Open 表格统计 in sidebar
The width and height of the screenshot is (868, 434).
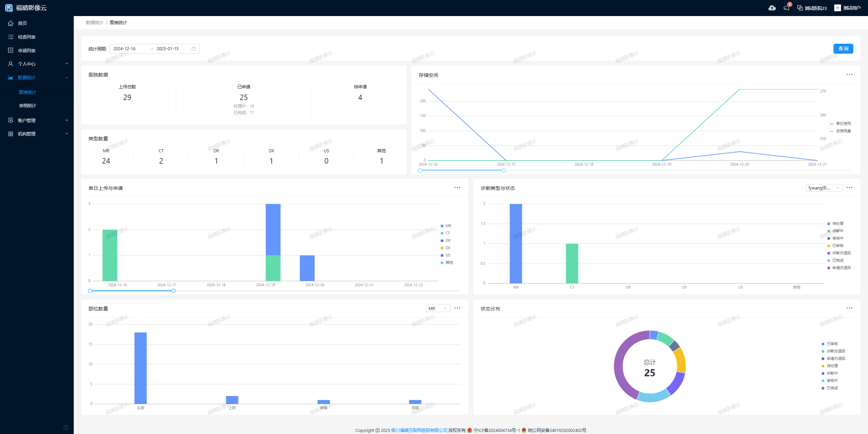[28, 106]
